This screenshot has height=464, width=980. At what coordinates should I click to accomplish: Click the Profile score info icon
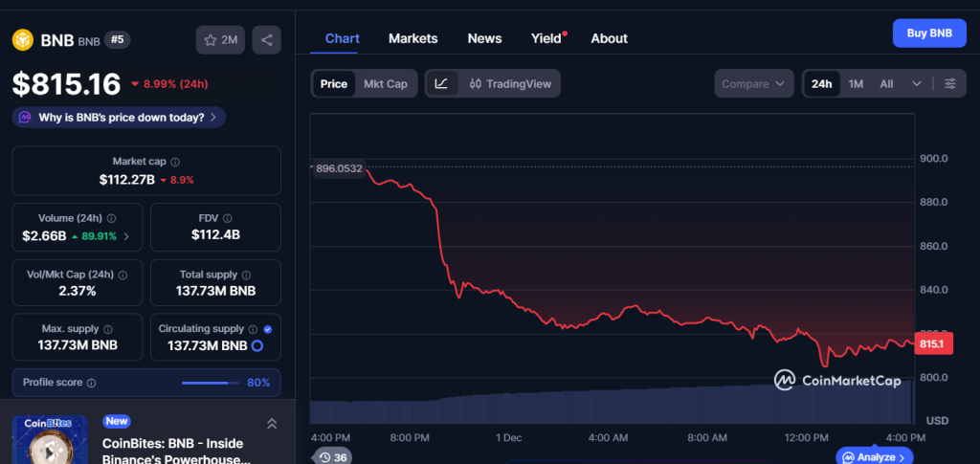click(91, 383)
